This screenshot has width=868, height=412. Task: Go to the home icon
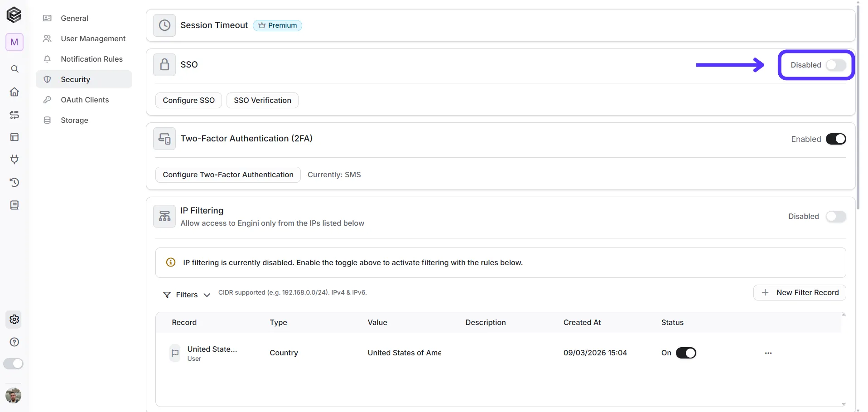[x=14, y=92]
